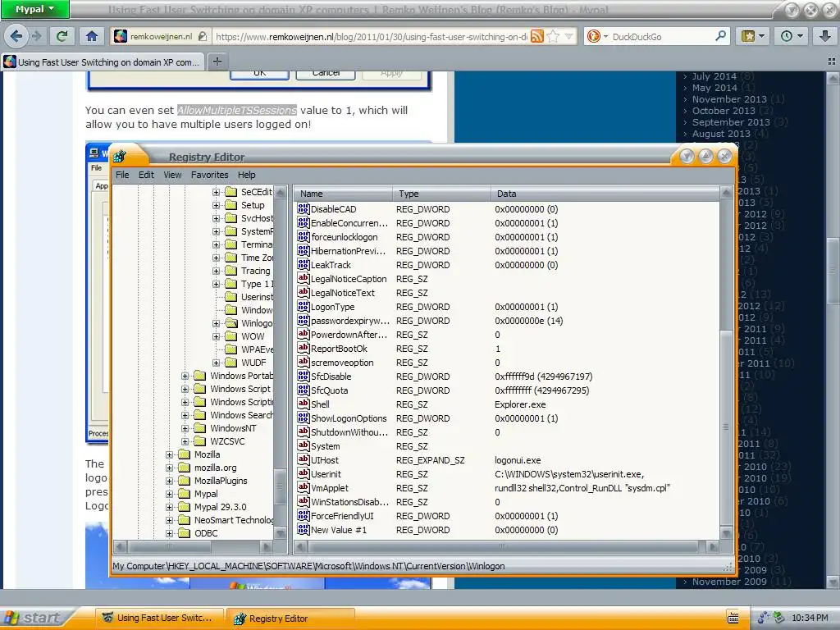
Task: Open the Edit menu in Registry Editor
Action: coord(146,175)
